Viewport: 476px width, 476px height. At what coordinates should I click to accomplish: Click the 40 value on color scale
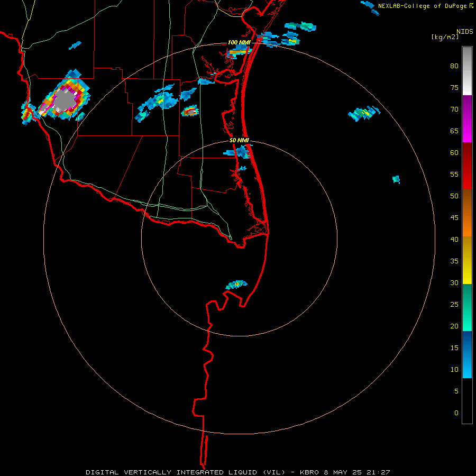pyautogui.click(x=454, y=239)
